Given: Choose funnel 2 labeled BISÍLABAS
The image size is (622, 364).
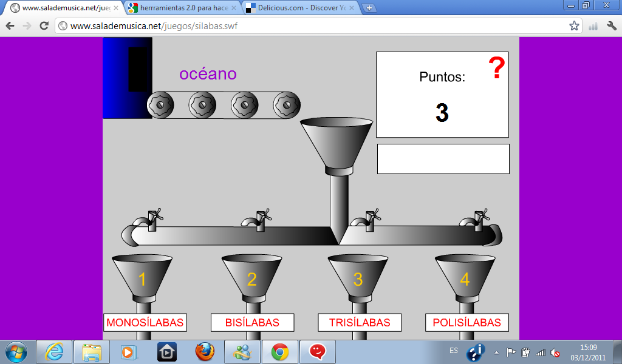Looking at the screenshot, I should click(250, 279).
